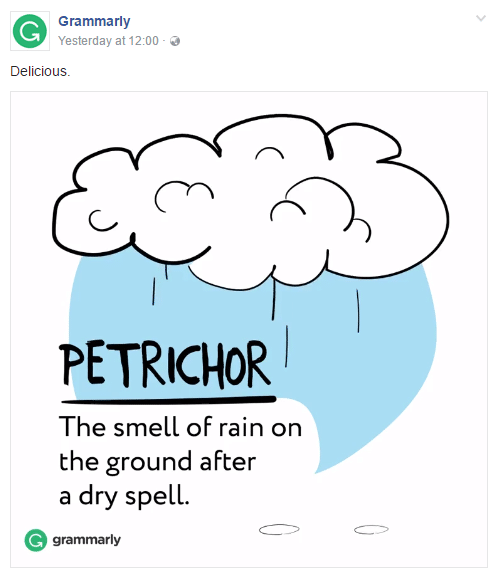Click the left raindrop puddle ripple
This screenshot has width=496, height=580.
(279, 529)
